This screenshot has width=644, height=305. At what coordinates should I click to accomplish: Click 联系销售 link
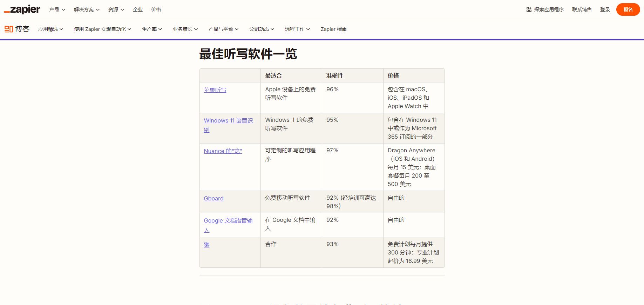point(582,9)
